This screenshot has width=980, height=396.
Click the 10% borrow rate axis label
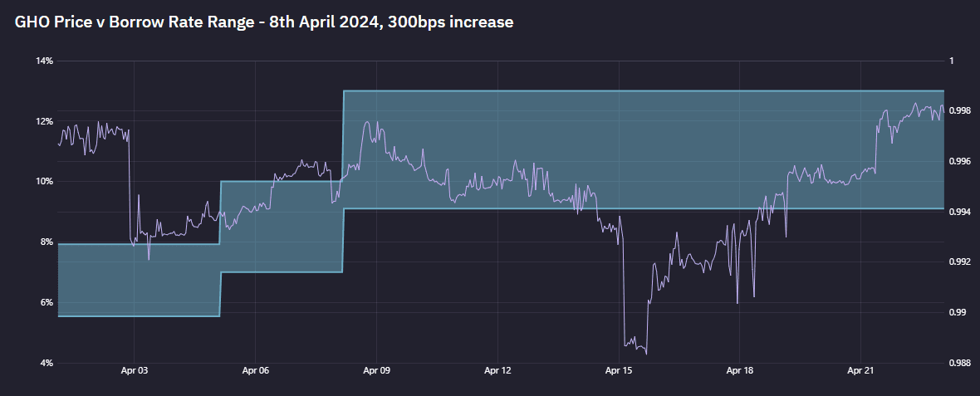[x=43, y=182]
